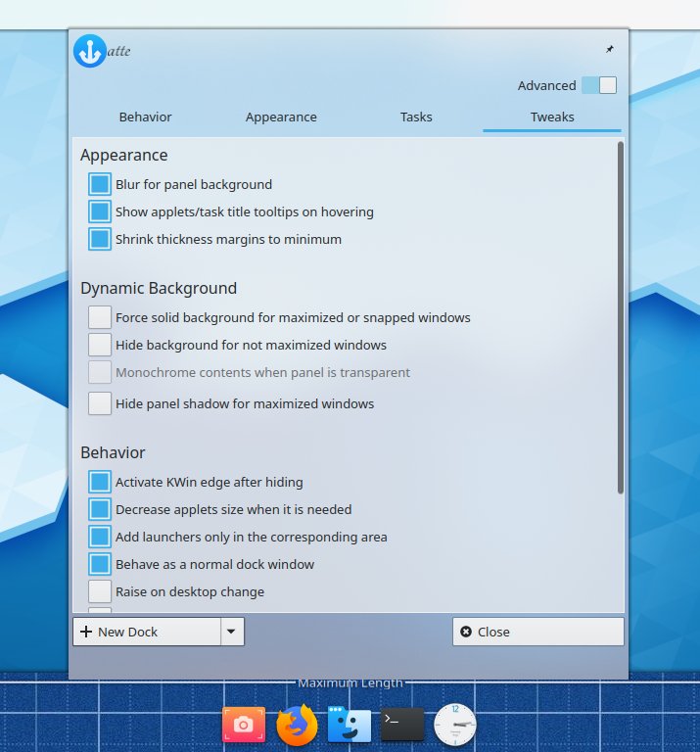The image size is (700, 752).
Task: Open the Finder-style file manager dock icon
Action: tap(350, 725)
